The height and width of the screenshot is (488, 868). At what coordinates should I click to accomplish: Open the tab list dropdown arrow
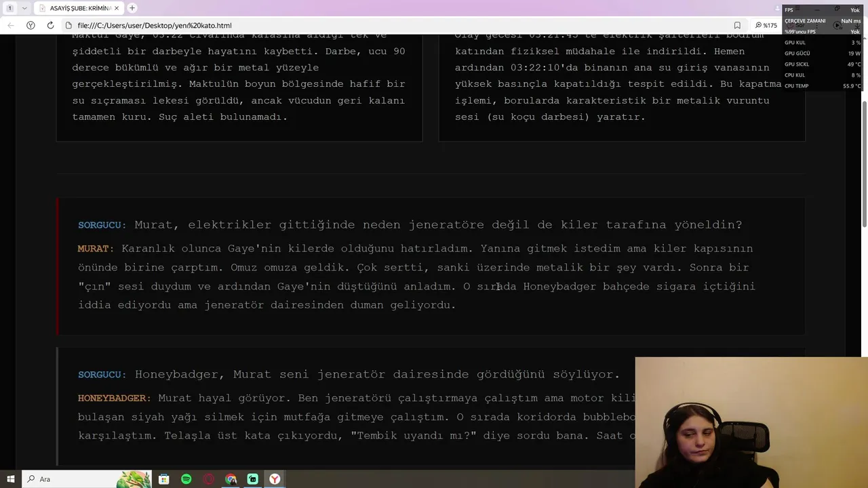24,8
